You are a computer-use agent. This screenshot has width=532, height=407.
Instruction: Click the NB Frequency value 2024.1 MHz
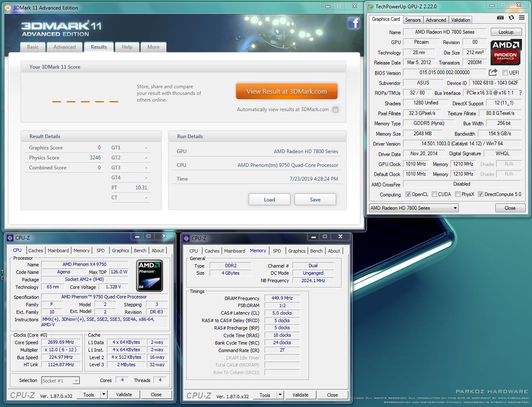pos(313,280)
